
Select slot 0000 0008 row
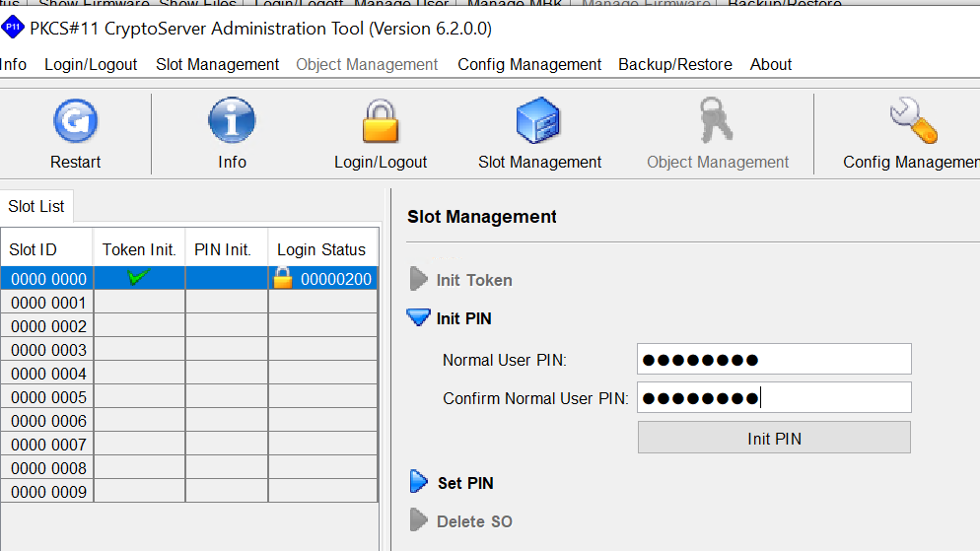pos(188,468)
